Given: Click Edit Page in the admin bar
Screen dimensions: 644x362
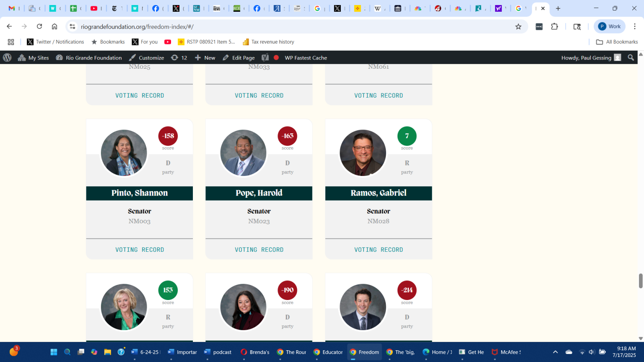Looking at the screenshot, I should [x=239, y=58].
